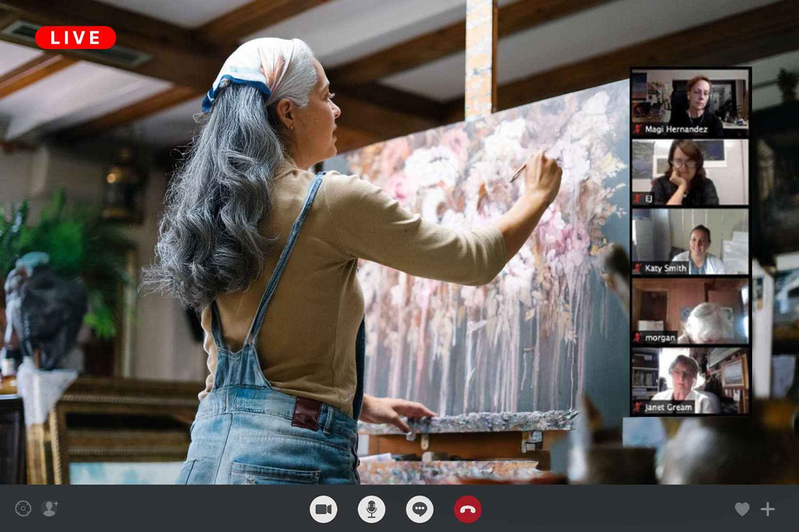This screenshot has width=799, height=532.
Task: Open the chat speech bubble button
Action: (x=420, y=509)
